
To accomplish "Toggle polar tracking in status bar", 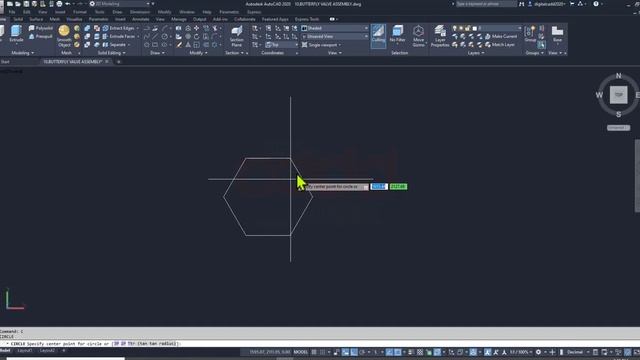I will (x=362, y=352).
